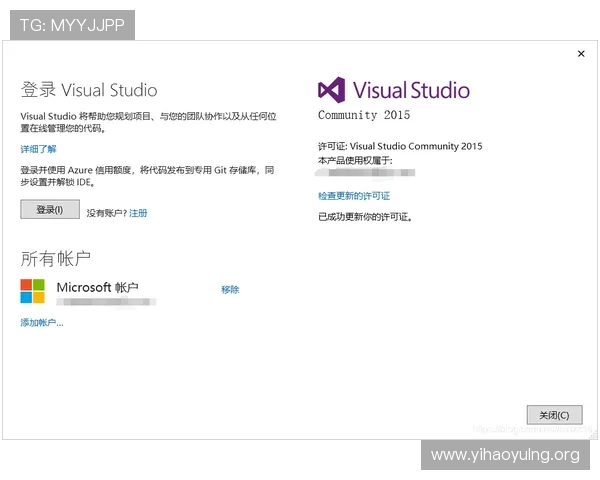Click the 所有帐户 heading
This screenshot has width=600, height=480.
55,259
